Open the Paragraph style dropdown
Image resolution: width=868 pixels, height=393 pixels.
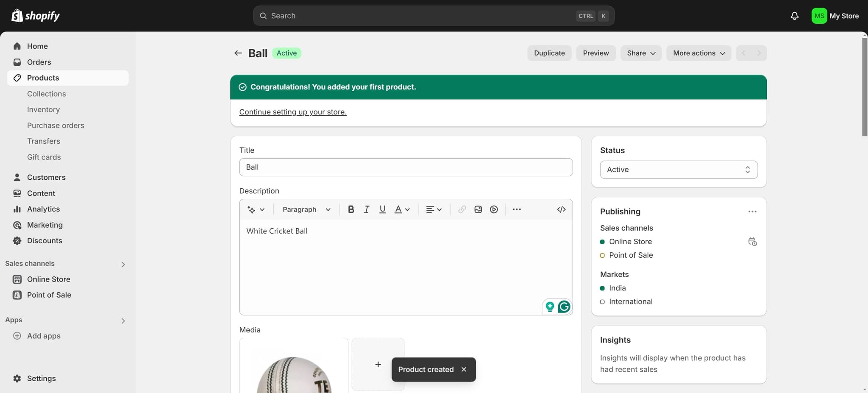[x=306, y=209]
